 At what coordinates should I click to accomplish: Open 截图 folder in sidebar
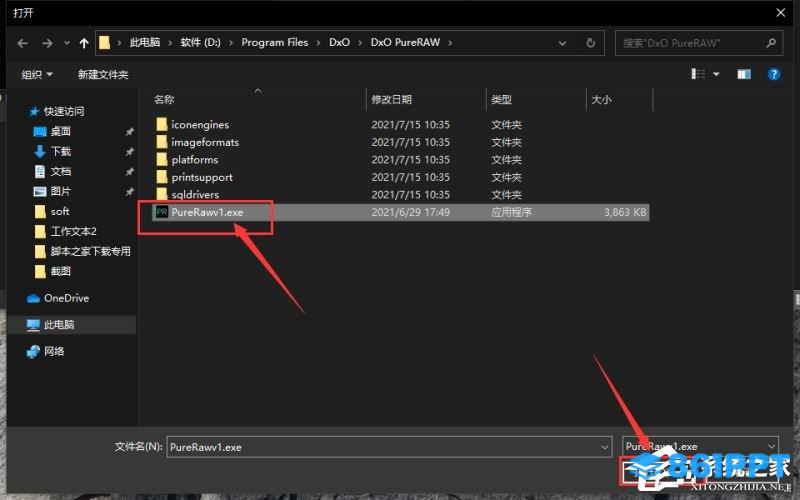[x=60, y=271]
